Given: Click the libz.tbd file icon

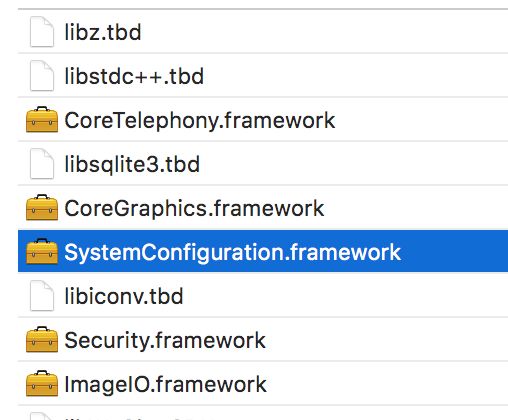Looking at the screenshot, I should pyautogui.click(x=42, y=32).
